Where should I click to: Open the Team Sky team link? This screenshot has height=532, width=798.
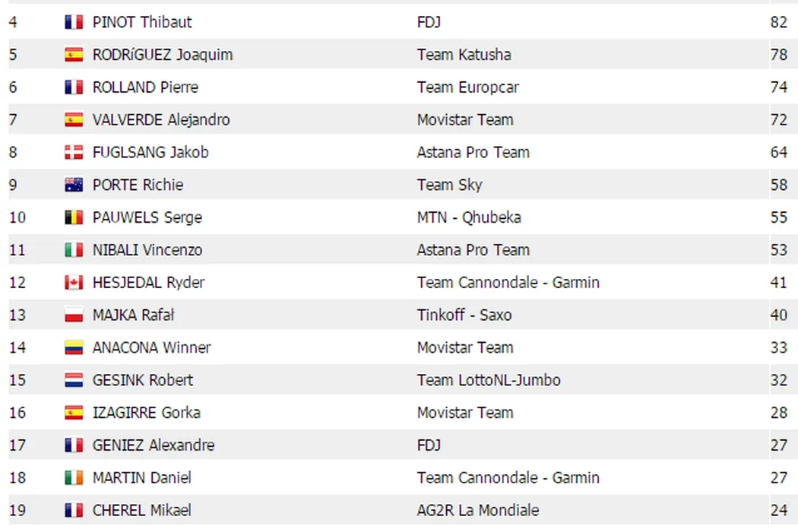tap(449, 185)
